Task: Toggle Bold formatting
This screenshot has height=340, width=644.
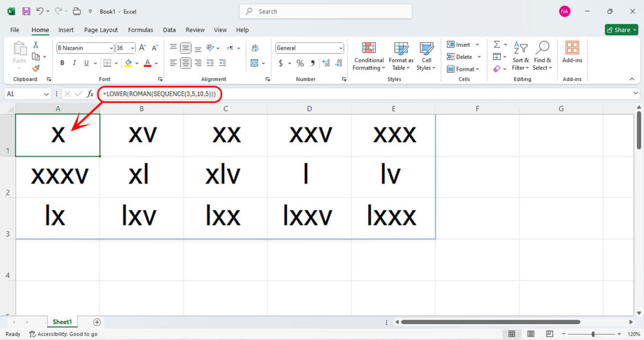Action: [x=62, y=63]
